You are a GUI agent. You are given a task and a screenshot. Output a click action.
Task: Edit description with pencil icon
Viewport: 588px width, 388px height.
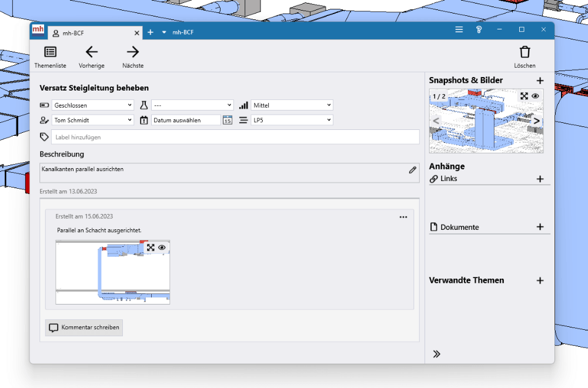tap(413, 170)
